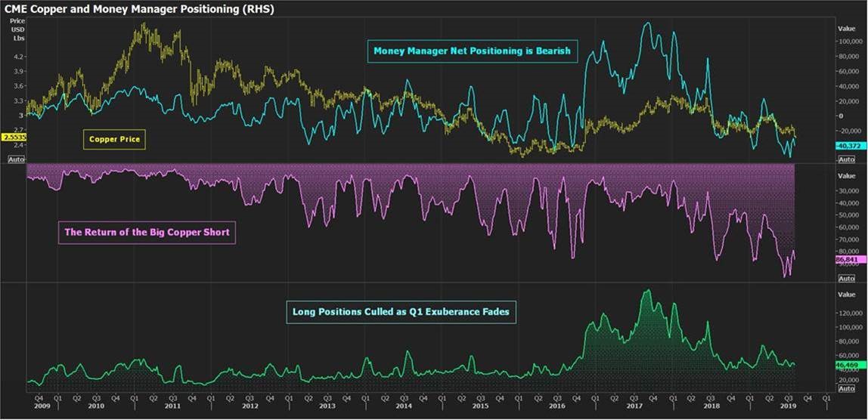Select the 2014 year label on the time axis
Viewport: 868px width, 420px height.
pos(404,406)
